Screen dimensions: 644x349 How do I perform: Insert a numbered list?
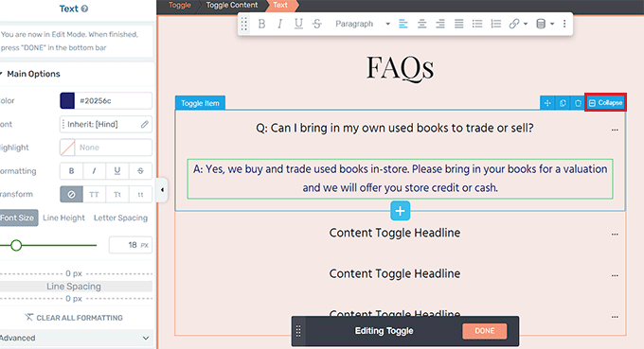(x=495, y=24)
